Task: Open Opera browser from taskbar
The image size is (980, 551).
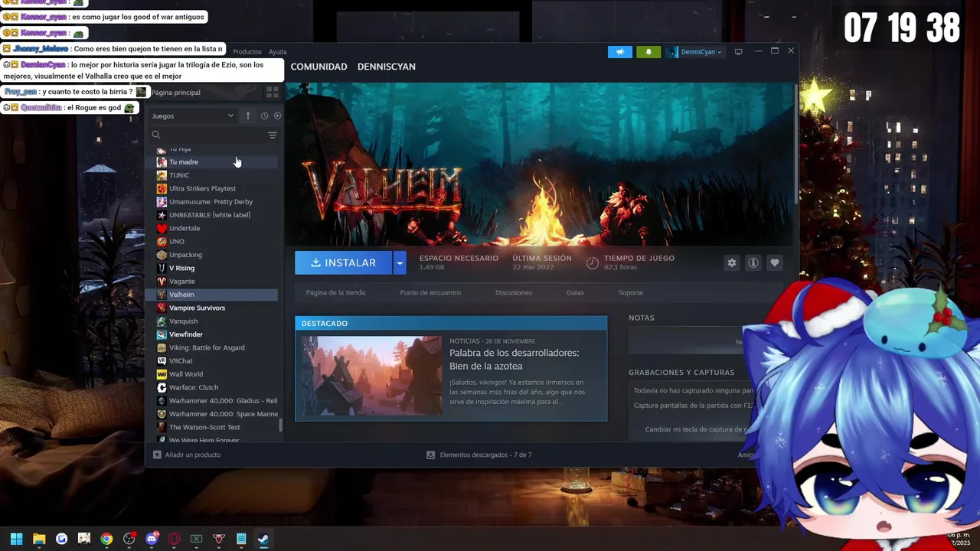Action: 174,539
